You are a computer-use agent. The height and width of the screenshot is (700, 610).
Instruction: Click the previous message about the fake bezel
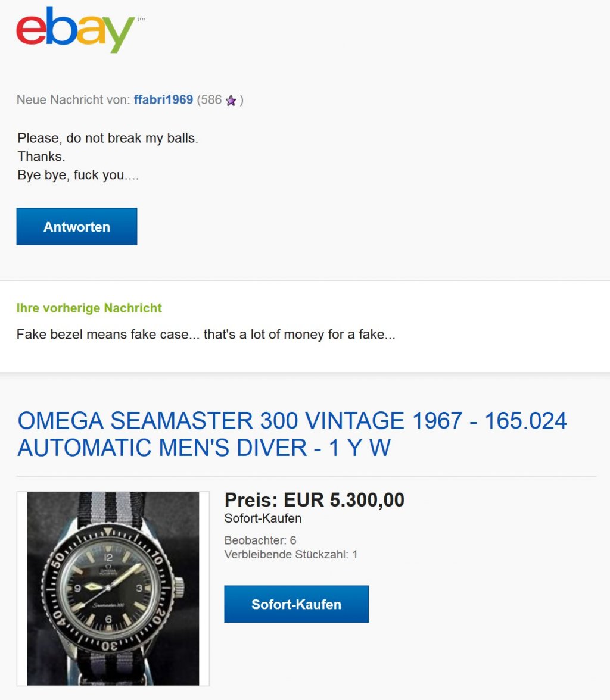(x=206, y=335)
